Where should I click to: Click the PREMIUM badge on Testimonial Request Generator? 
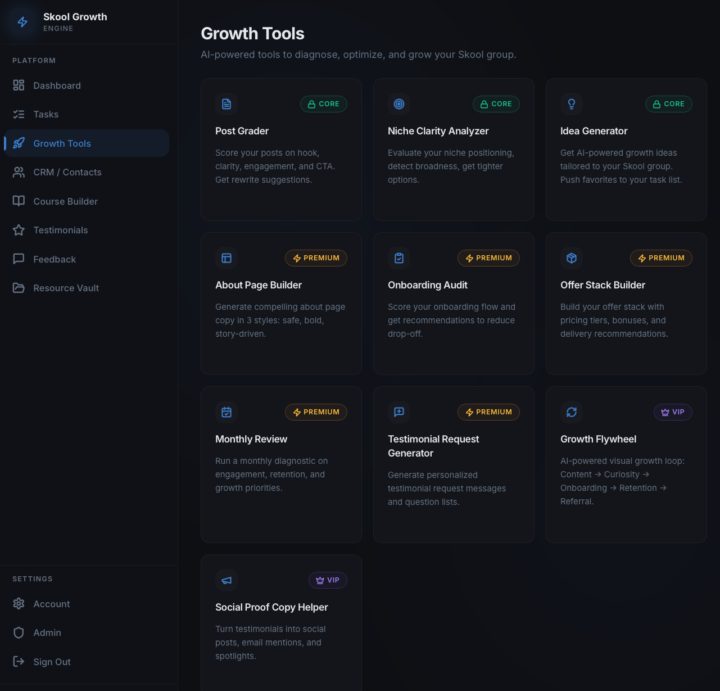click(489, 412)
